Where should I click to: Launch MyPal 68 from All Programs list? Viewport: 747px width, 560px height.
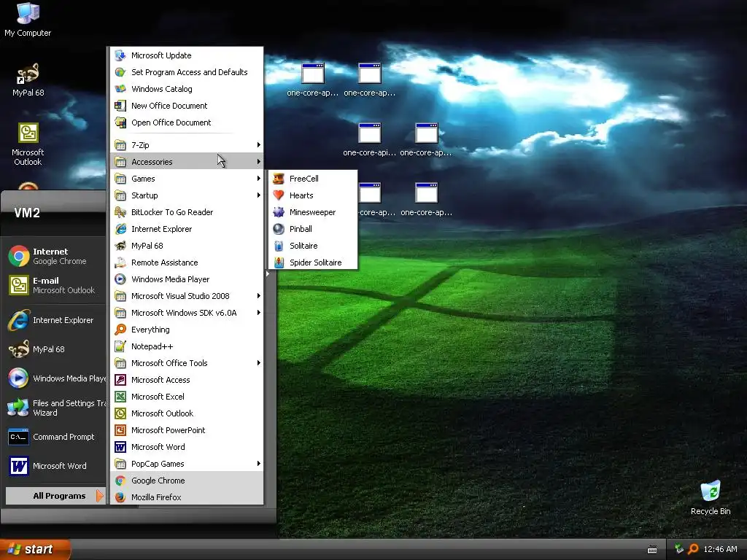187,246
